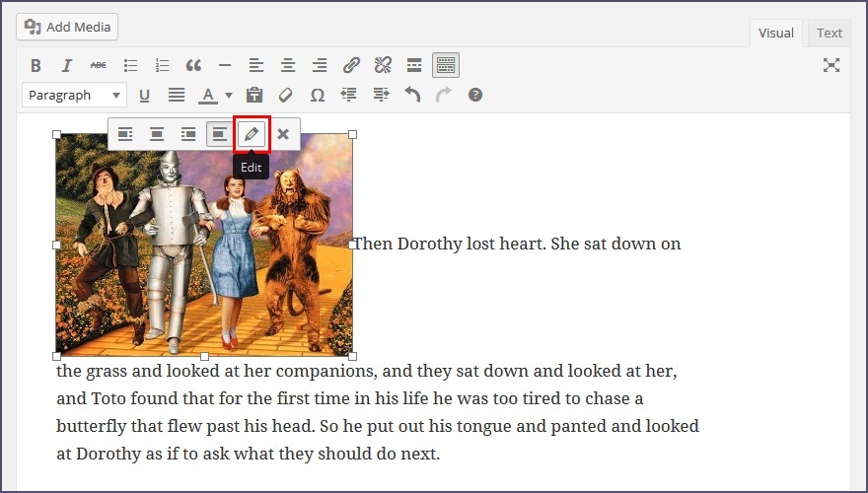The image size is (868, 493).
Task: Switch to the Text editor tab
Action: click(x=829, y=34)
